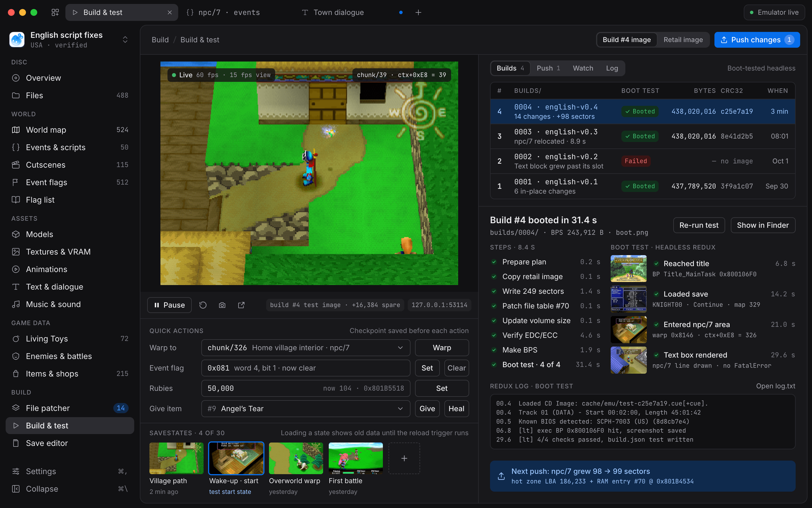
Task: Select build row 0003 english-v0.3
Action: pyautogui.click(x=643, y=136)
